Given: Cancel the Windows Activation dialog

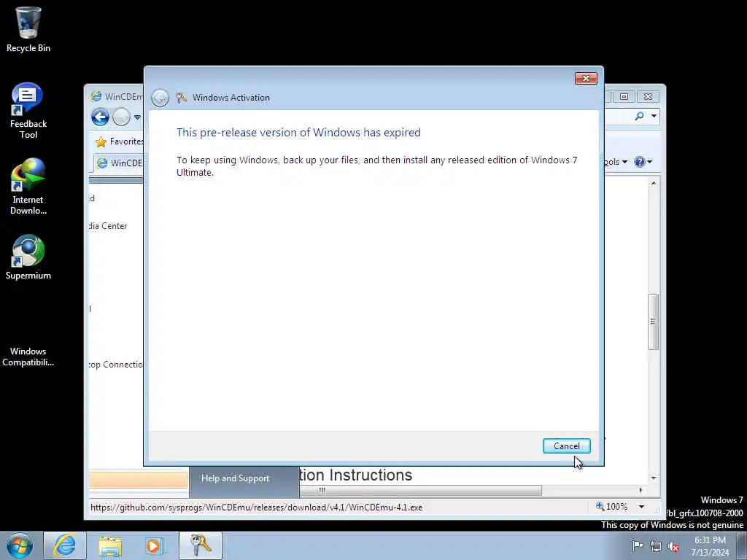Looking at the screenshot, I should coord(566,446).
